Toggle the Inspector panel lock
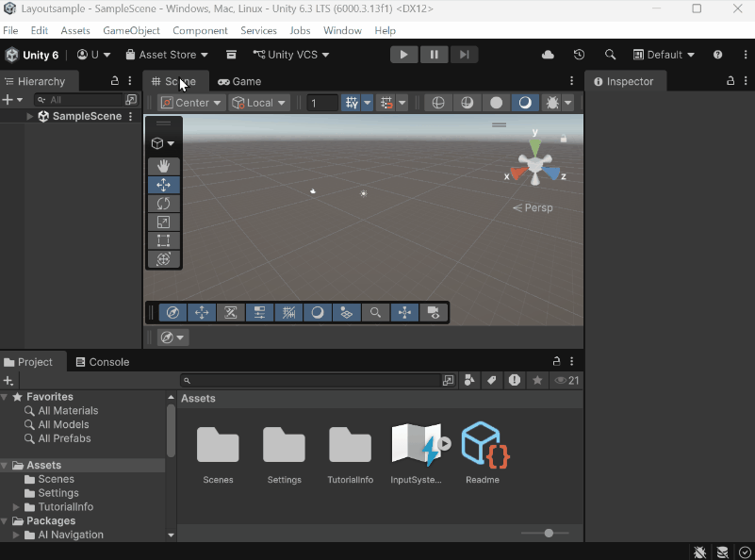The image size is (755, 560). click(x=730, y=81)
